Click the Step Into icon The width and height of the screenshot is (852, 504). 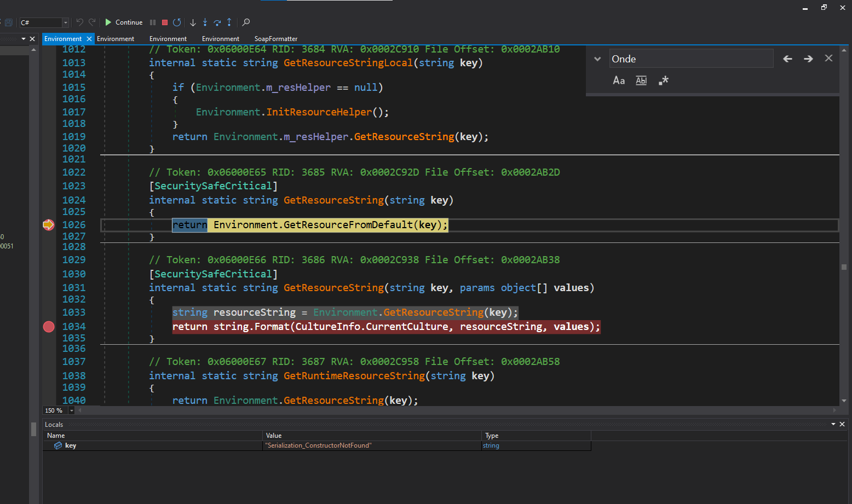pyautogui.click(x=205, y=22)
